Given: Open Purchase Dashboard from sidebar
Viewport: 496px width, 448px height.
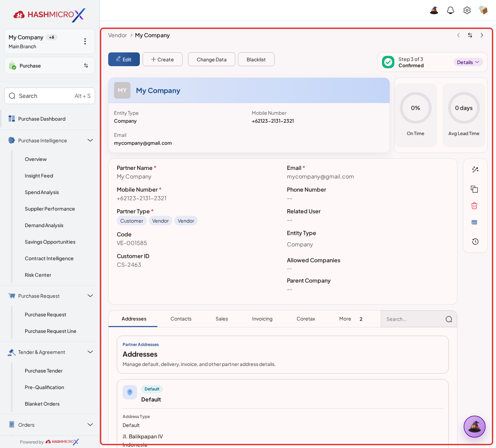Looking at the screenshot, I should pos(42,119).
